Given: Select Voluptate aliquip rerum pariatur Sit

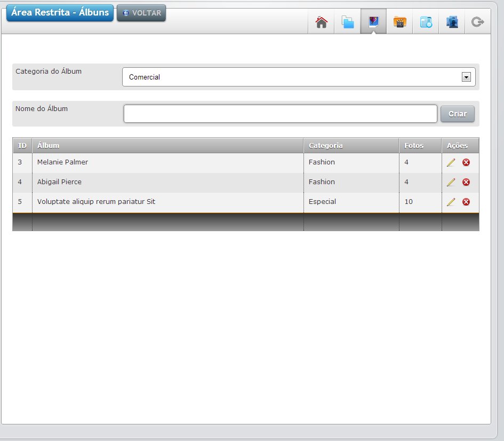Looking at the screenshot, I should [96, 202].
